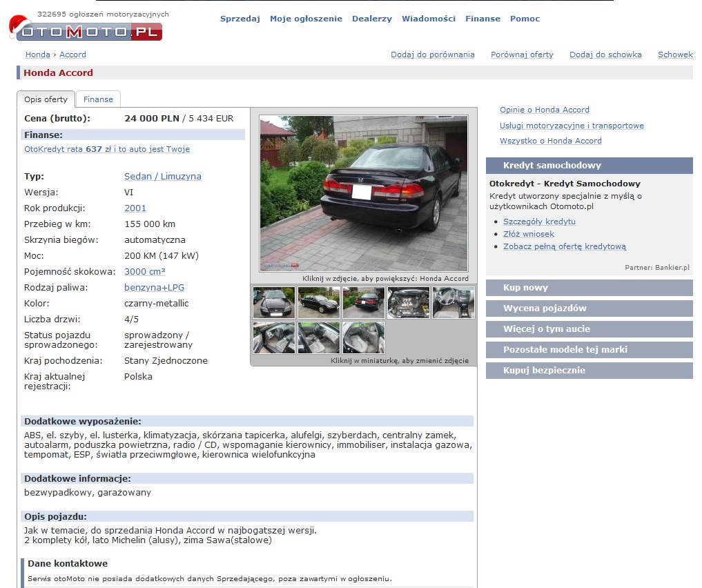Open Opinie o Honda Accord link
Screen dimensions: 702x588
click(x=545, y=110)
